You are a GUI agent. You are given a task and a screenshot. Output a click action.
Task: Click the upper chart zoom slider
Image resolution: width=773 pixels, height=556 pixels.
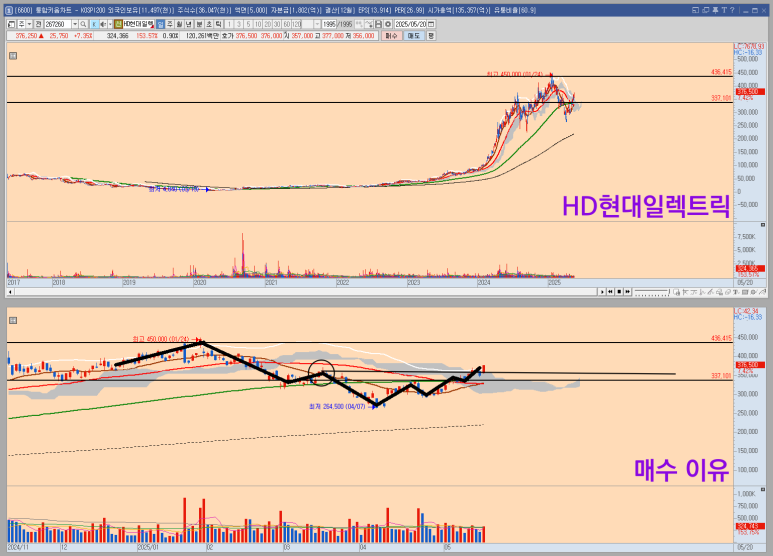tap(652, 292)
